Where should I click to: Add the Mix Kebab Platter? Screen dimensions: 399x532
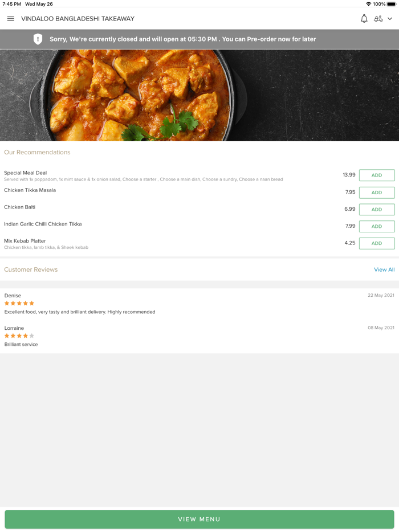pyautogui.click(x=377, y=243)
